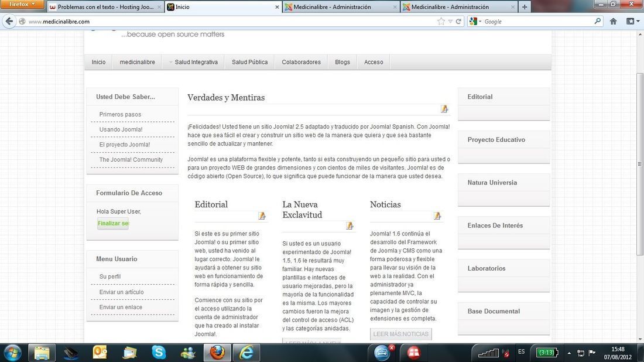This screenshot has width=644, height=362.
Task: Open the Firefox home page icon
Action: (x=613, y=21)
